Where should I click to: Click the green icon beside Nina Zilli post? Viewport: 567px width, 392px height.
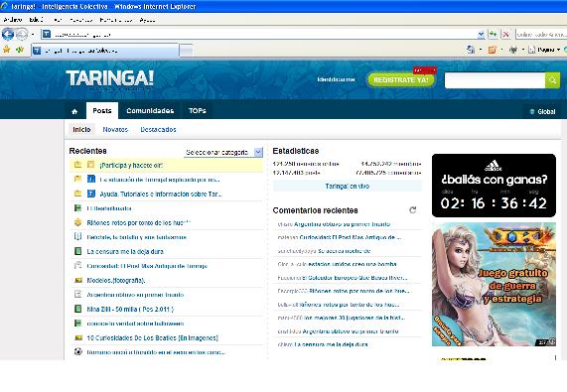[x=77, y=309]
